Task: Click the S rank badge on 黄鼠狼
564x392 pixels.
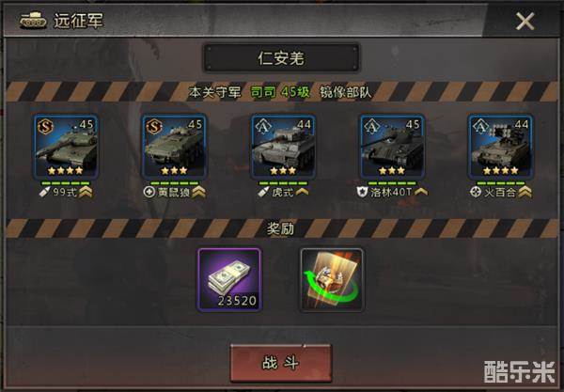Action: [154, 126]
